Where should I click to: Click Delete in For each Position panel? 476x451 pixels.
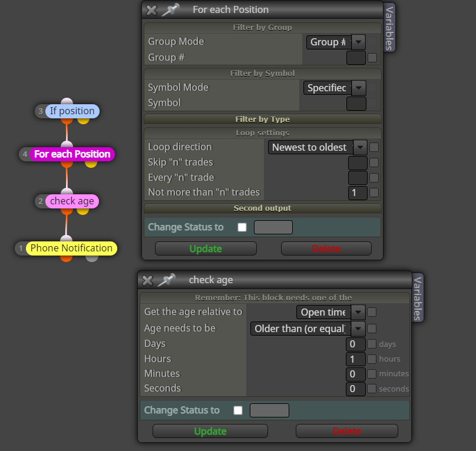326,249
